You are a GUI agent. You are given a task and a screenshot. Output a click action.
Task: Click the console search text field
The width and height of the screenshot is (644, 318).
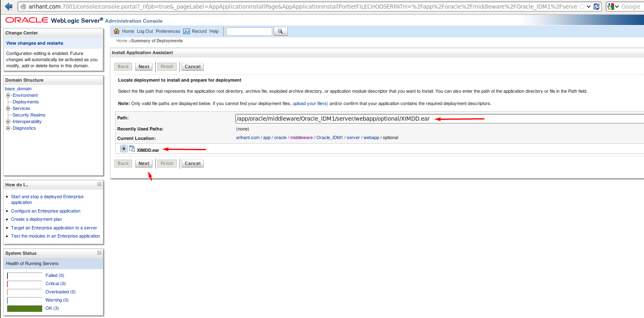click(249, 32)
